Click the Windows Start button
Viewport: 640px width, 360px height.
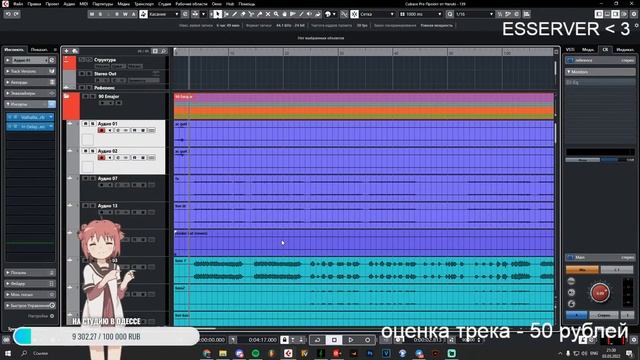click(7, 353)
